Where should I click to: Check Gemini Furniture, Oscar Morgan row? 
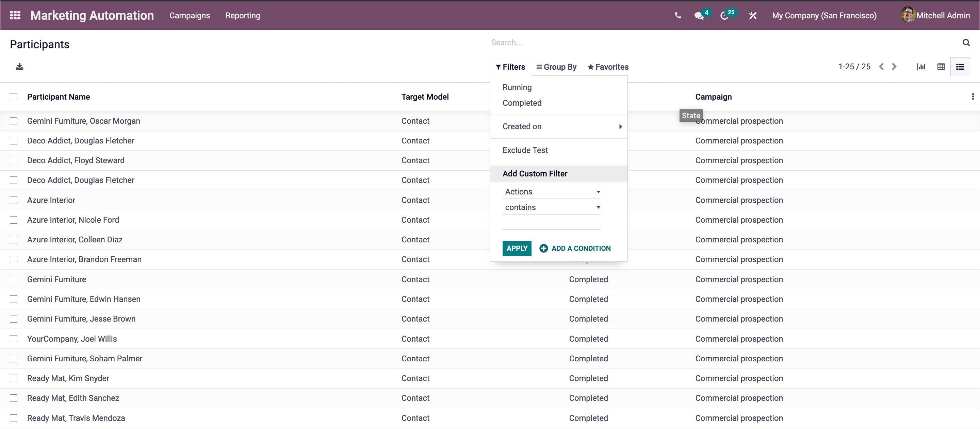[14, 121]
